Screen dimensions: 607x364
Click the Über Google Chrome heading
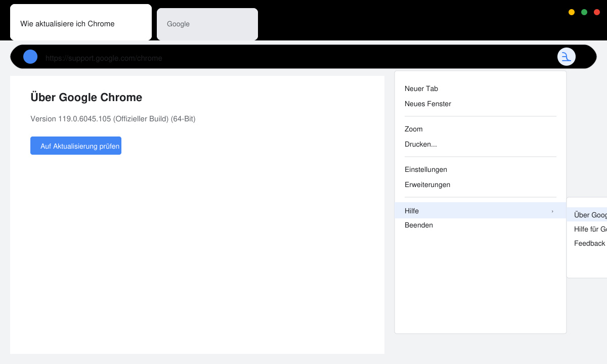(x=86, y=98)
